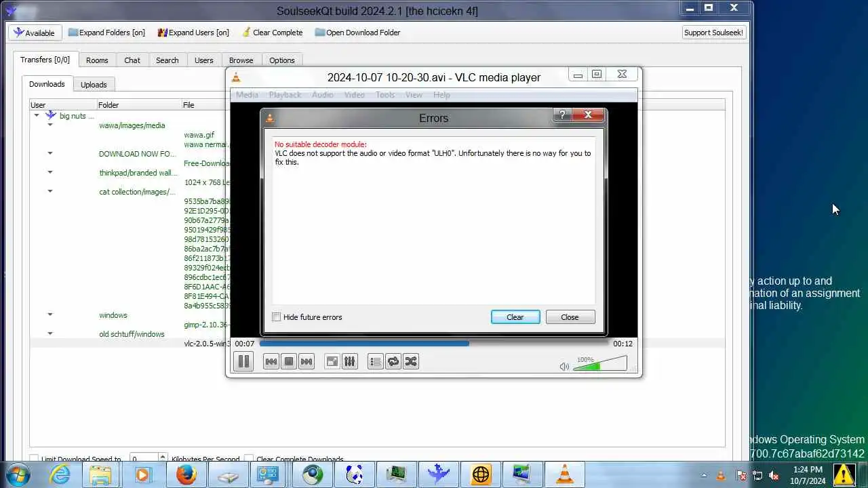Click the yellow warning triangle icon
This screenshot has height=488, width=868.
(x=844, y=474)
